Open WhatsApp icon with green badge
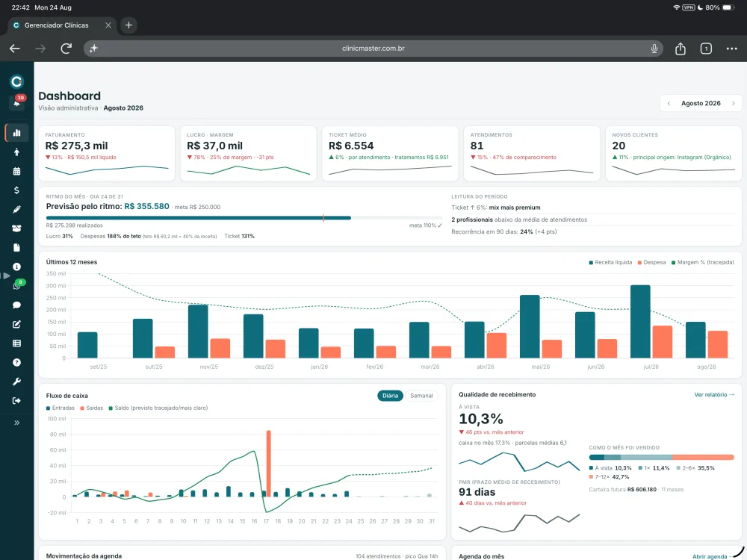The height and width of the screenshot is (560, 747). (18, 284)
